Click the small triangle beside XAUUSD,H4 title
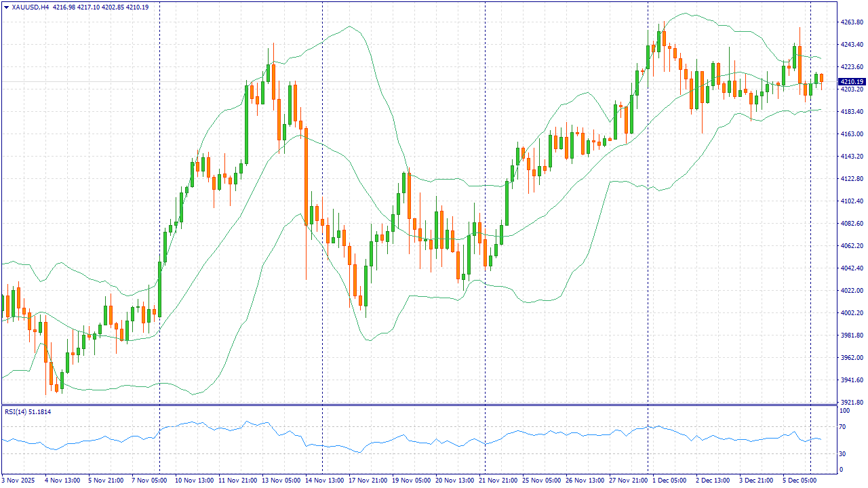Viewport: 868px width, 488px height. point(6,7)
